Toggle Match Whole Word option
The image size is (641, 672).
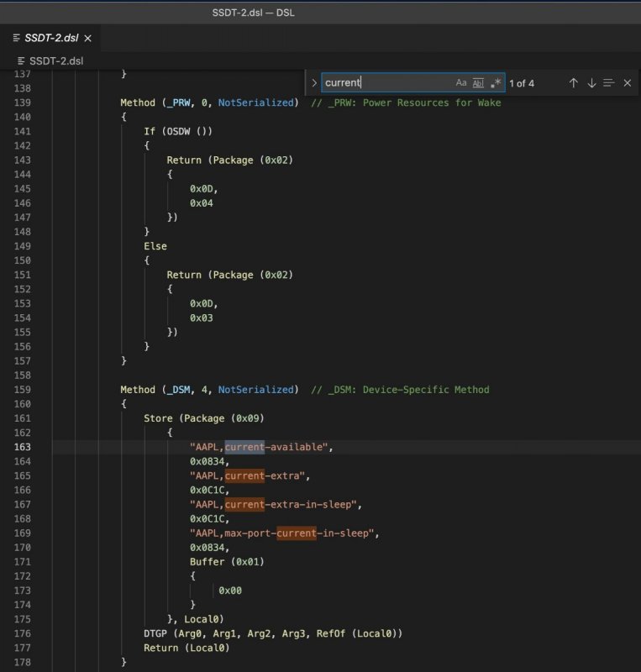click(x=478, y=83)
